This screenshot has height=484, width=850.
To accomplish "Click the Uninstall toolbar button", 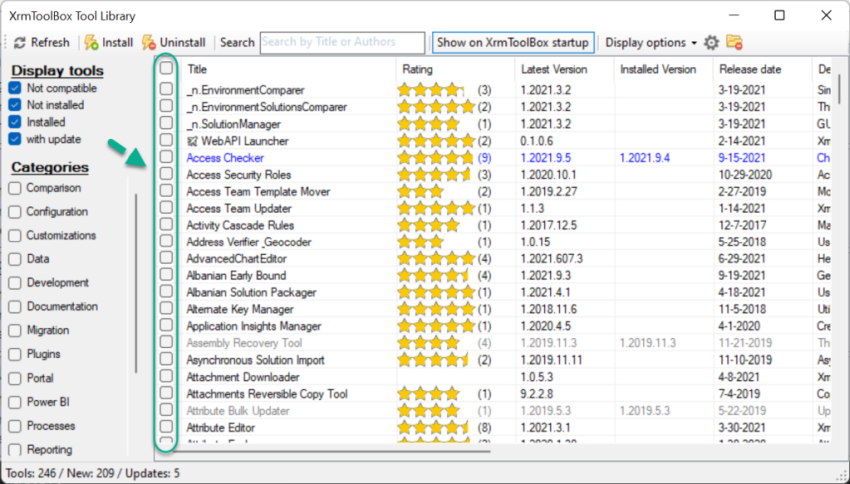I will coord(173,42).
